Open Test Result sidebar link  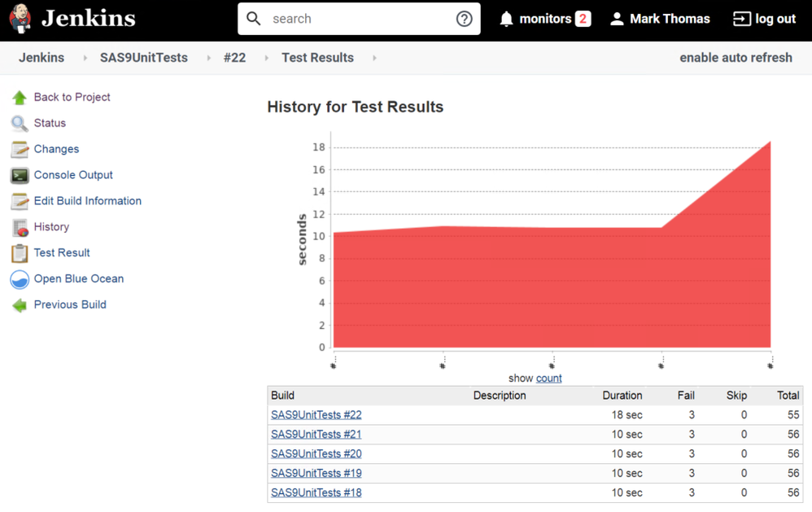click(62, 252)
